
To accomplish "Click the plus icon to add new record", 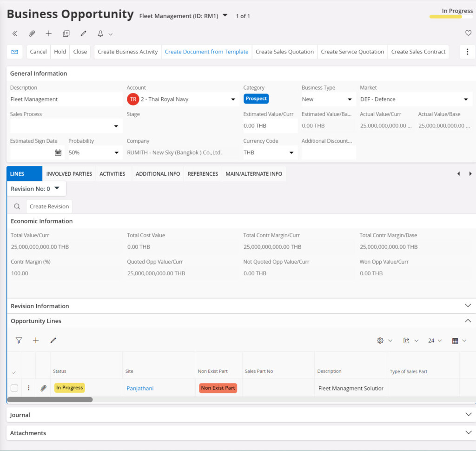I will coord(49,33).
